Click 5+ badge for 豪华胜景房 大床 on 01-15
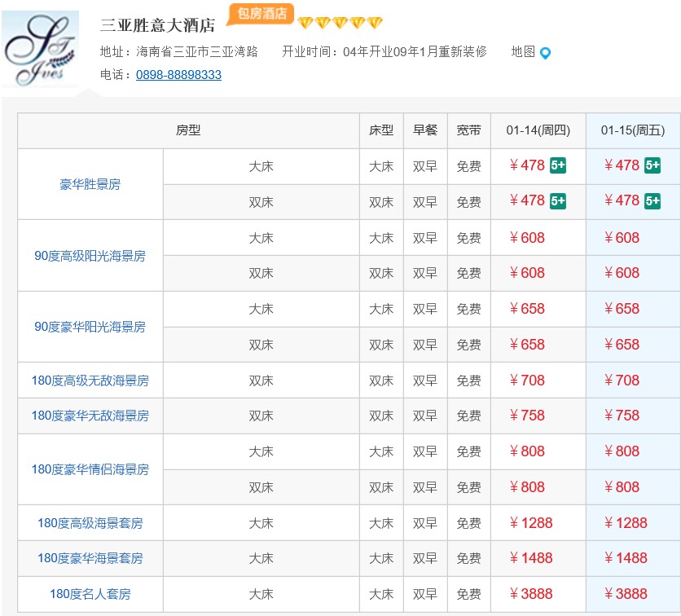This screenshot has height=616, width=681. point(652,165)
